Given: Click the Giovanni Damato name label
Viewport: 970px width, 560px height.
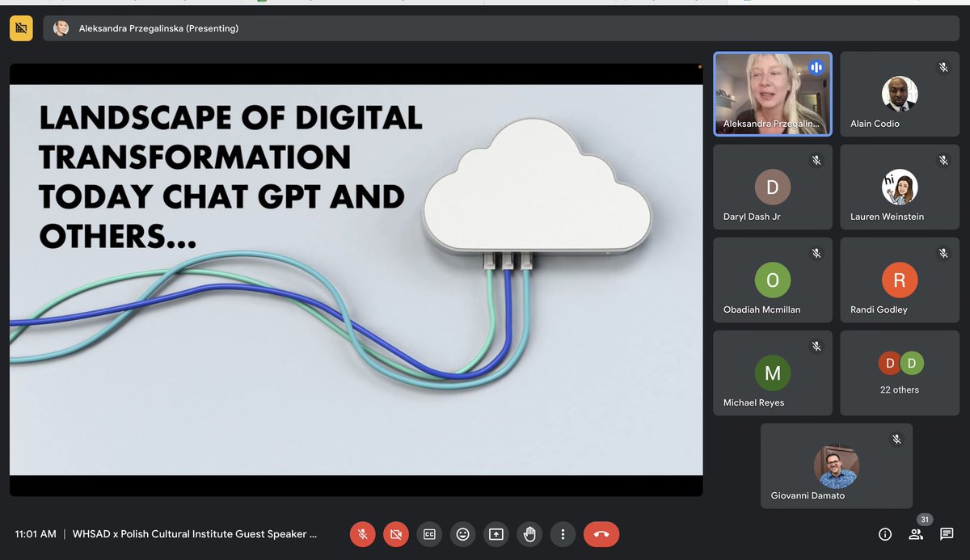Looking at the screenshot, I should coord(808,495).
